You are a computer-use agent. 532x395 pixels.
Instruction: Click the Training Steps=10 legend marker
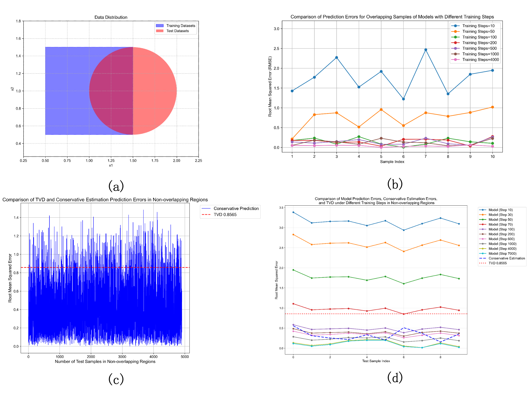tap(455, 26)
